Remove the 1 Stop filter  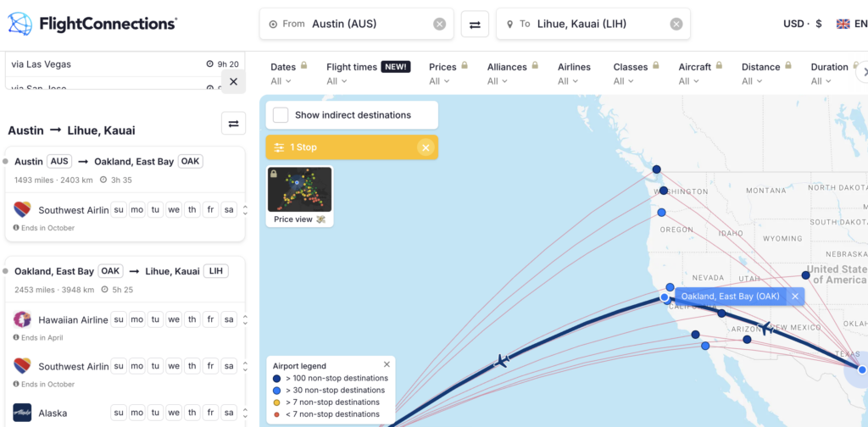click(x=426, y=147)
